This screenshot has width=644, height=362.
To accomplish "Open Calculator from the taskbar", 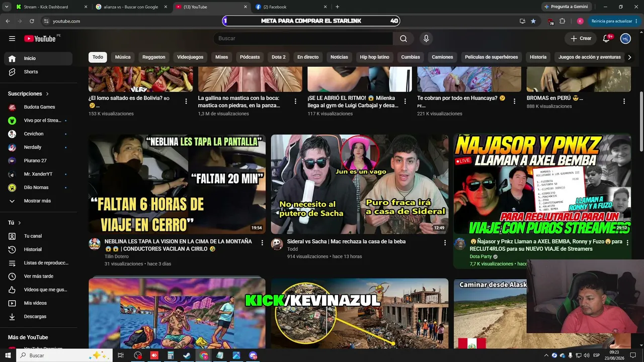I will tap(171, 355).
